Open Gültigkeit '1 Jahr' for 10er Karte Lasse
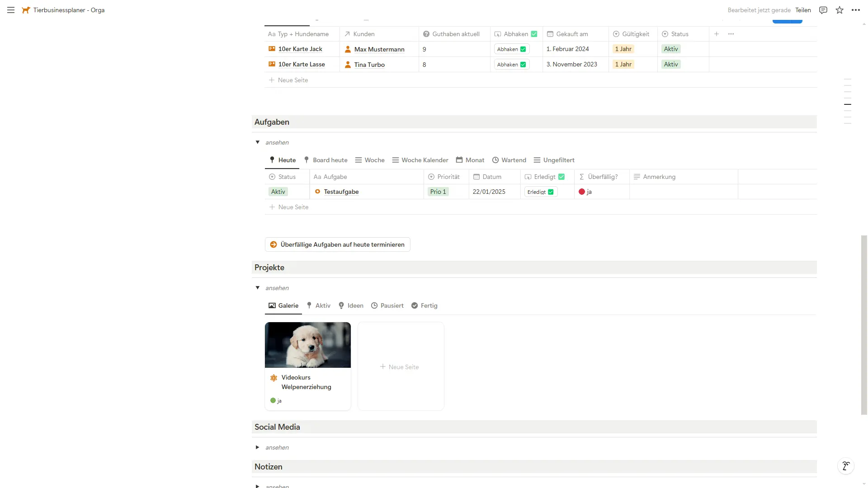This screenshot has height=488, width=868. 623,64
